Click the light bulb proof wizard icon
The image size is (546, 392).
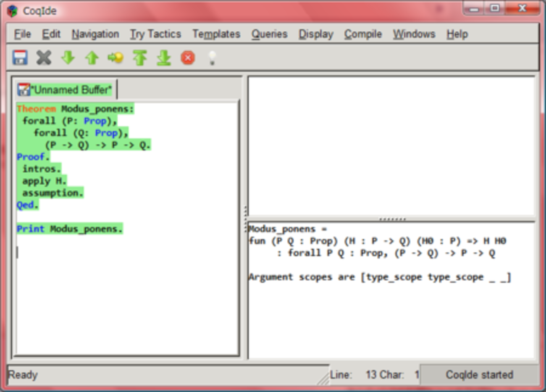212,58
